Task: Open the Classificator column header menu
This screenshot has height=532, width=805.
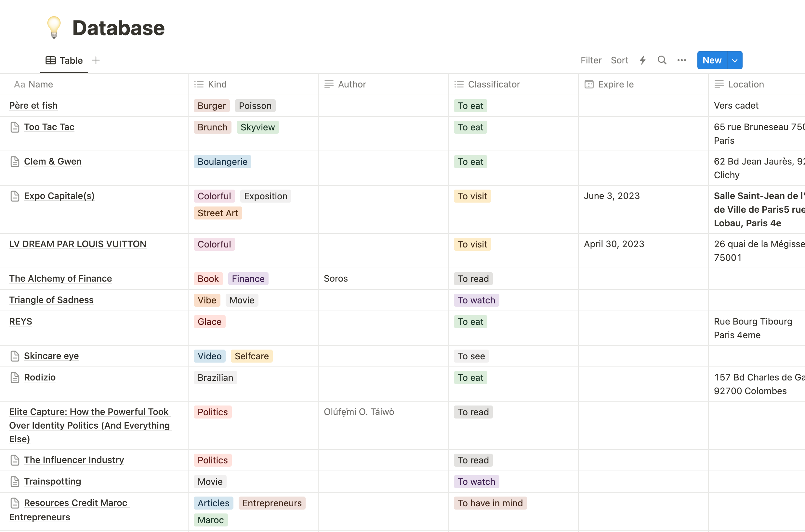Action: (494, 84)
